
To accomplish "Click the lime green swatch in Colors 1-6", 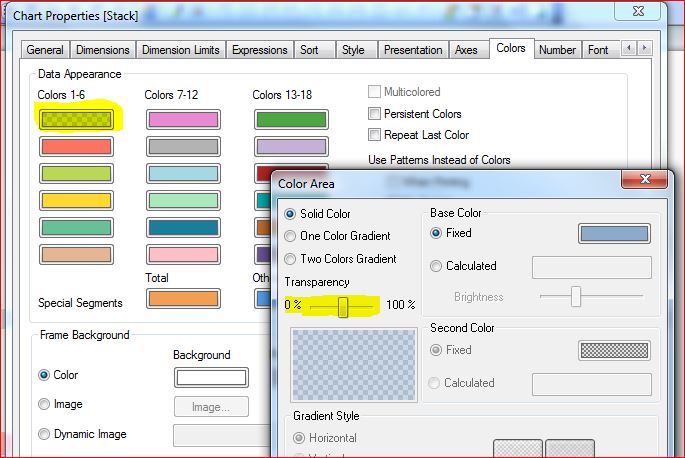I will click(76, 174).
